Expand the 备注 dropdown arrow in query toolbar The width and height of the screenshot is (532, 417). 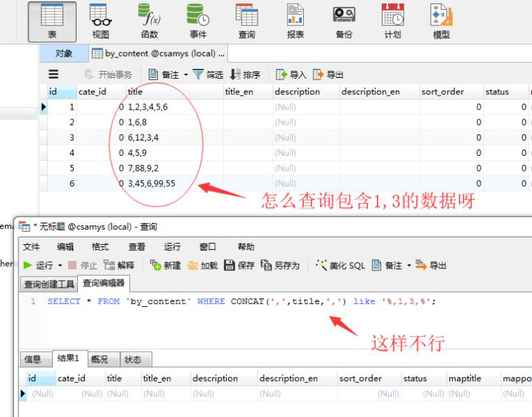[x=409, y=265]
